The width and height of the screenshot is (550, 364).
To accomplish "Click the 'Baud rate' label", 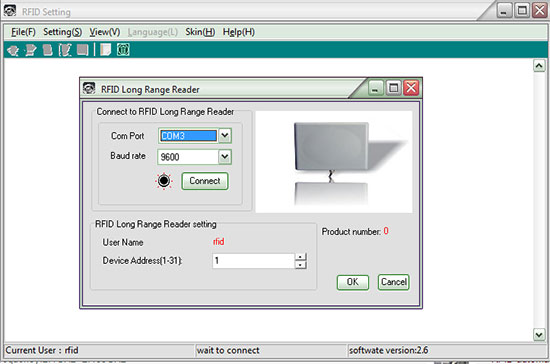I will 128,156.
